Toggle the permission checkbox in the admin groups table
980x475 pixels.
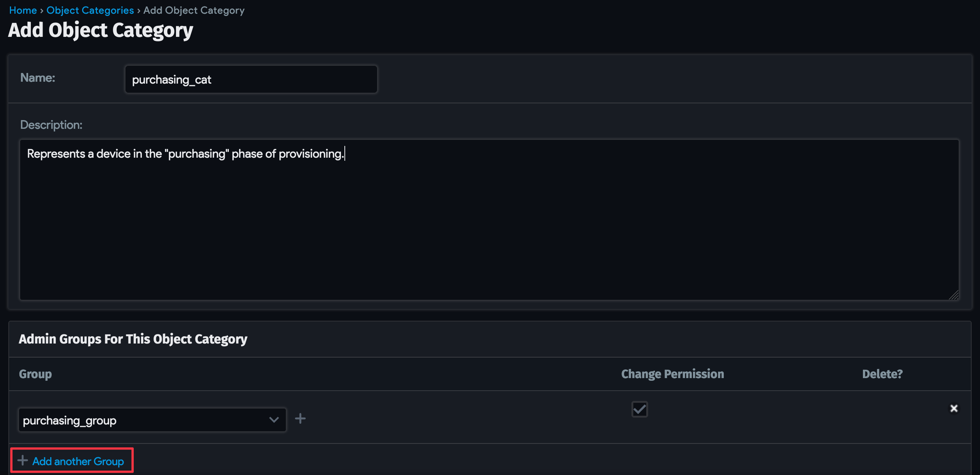639,409
